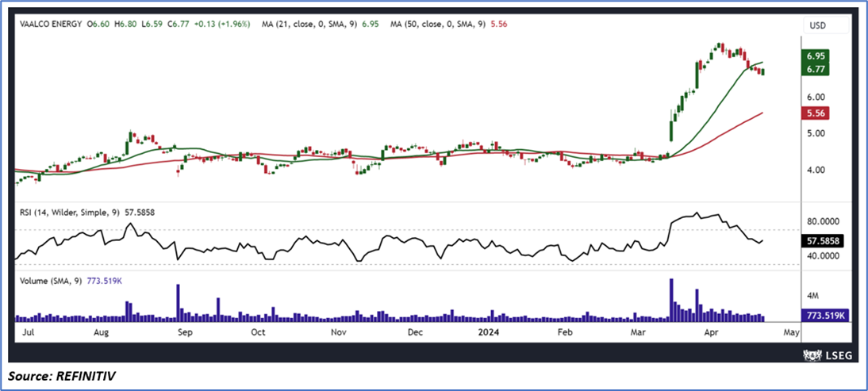Screen dimensions: 868x391
Task: Click the 40.0000 RSI axis tick
Action: coord(824,256)
